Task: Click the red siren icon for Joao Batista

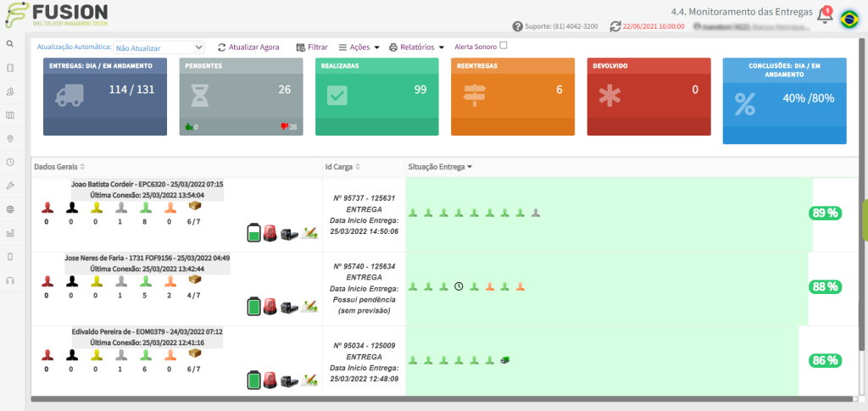Action: click(x=270, y=233)
